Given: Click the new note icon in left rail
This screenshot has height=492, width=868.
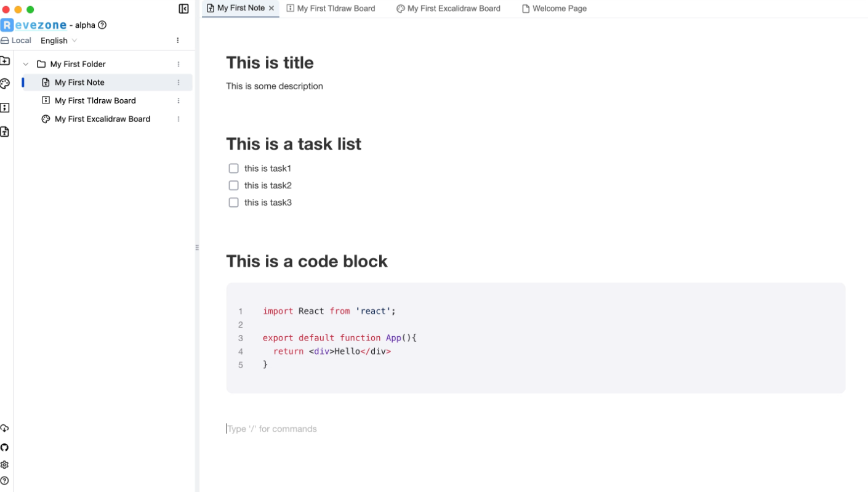Looking at the screenshot, I should (x=5, y=132).
